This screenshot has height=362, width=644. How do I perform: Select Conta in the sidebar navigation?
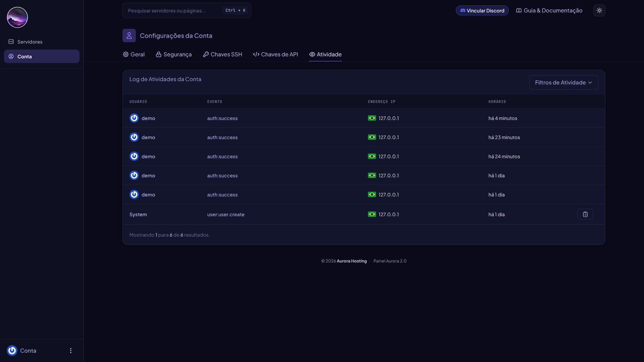pos(42,56)
